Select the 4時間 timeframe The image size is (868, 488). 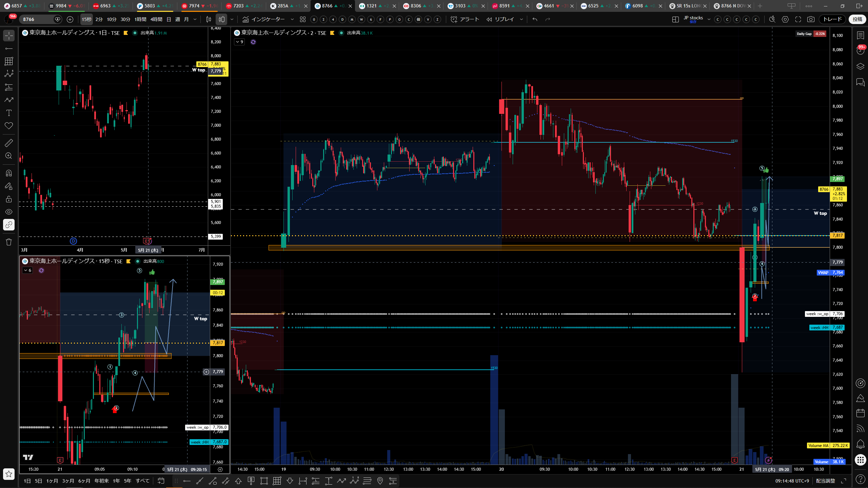(156, 19)
